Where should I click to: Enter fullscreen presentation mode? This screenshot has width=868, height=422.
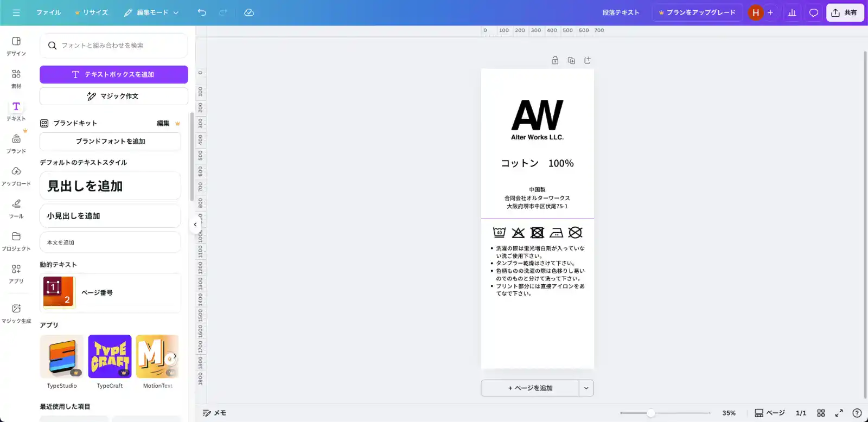839,413
